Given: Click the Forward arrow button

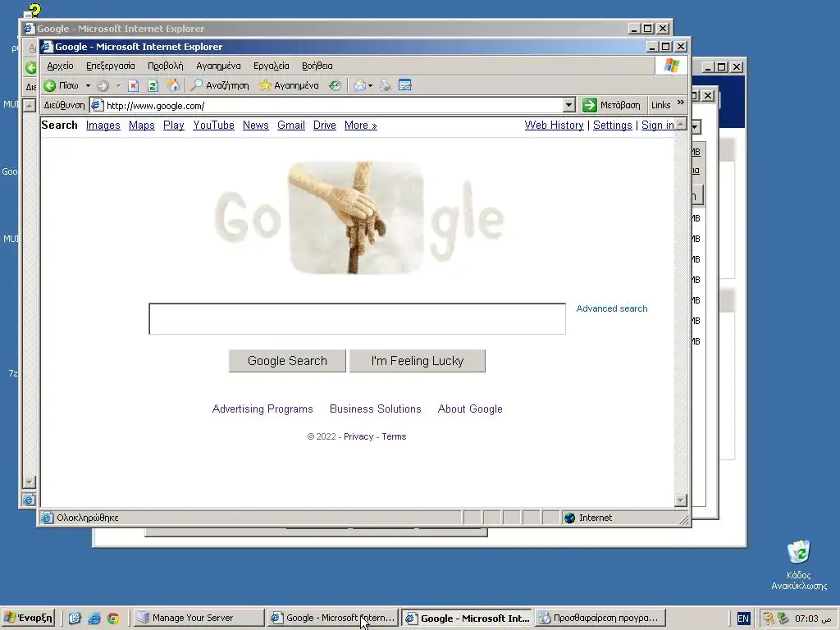Looking at the screenshot, I should 103,85.
